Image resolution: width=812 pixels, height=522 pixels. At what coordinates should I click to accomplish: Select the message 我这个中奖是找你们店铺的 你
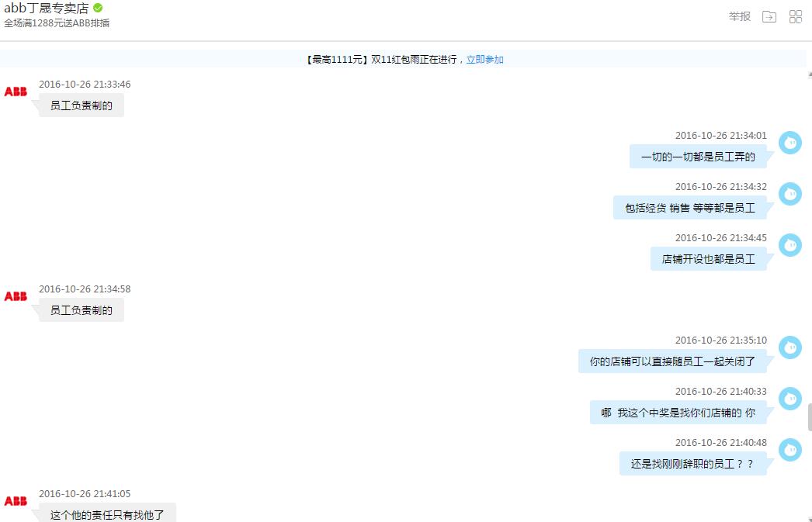tap(678, 413)
